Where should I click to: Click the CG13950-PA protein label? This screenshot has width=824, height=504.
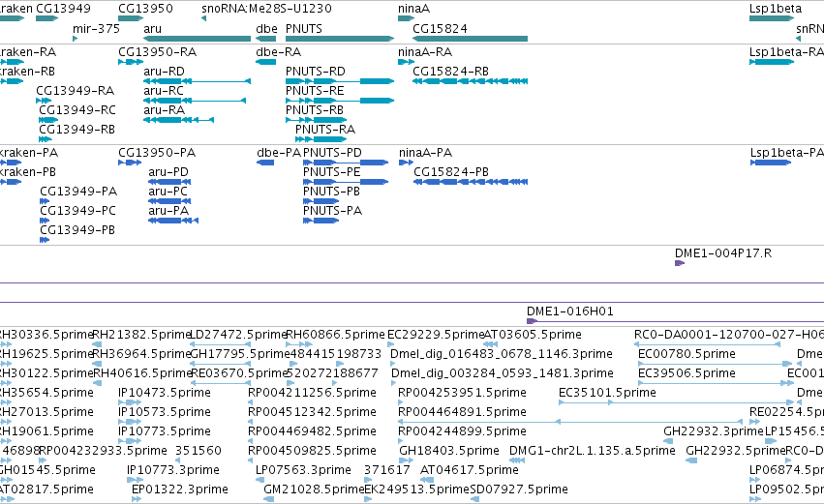[x=157, y=152]
